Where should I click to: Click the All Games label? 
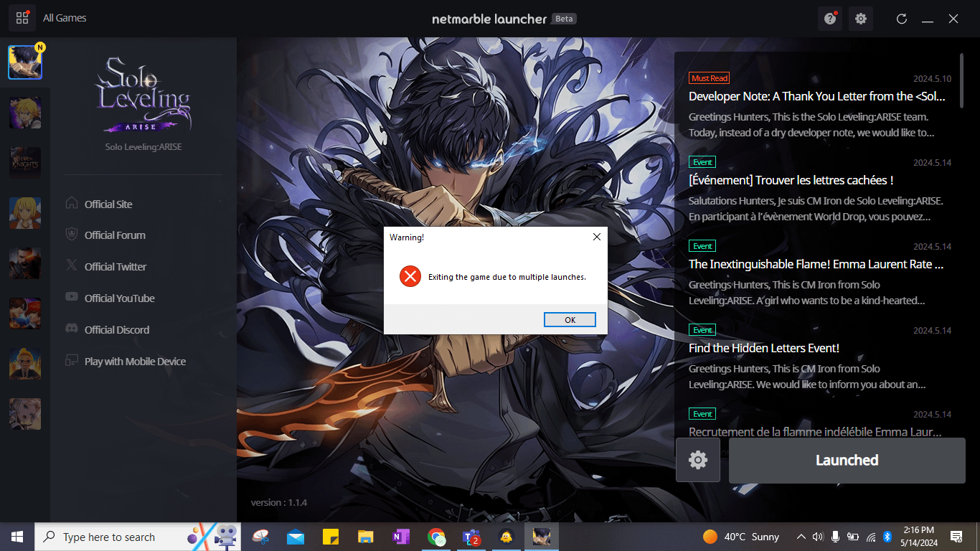65,18
